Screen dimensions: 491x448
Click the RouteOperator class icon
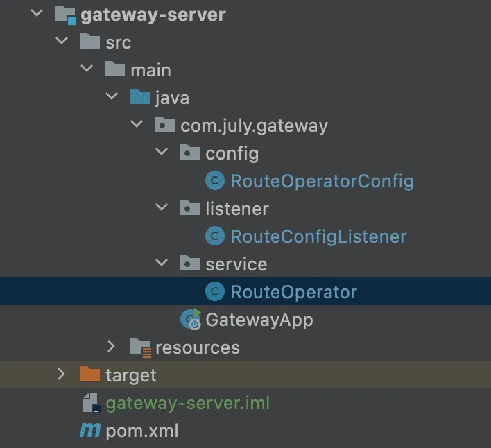click(215, 292)
